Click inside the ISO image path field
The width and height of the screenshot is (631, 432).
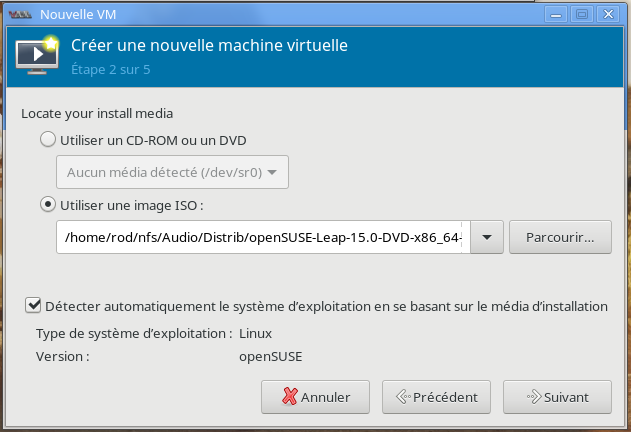coord(262,238)
